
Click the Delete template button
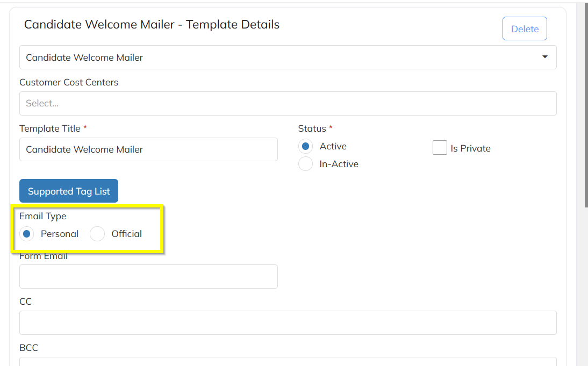tap(525, 29)
